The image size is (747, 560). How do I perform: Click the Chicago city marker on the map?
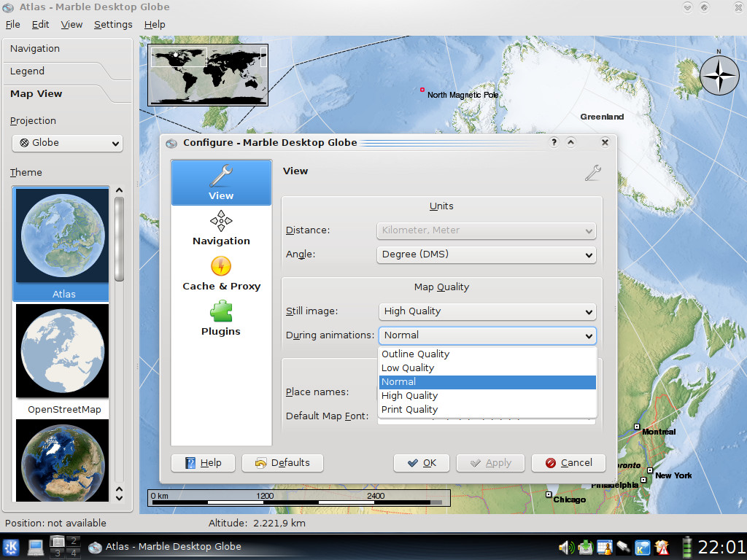point(549,494)
